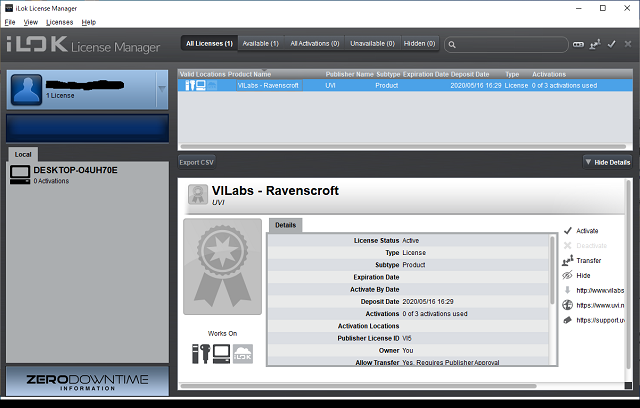Click the download arrow icon beside vilabs link
This screenshot has height=408, width=640.
[567, 290]
